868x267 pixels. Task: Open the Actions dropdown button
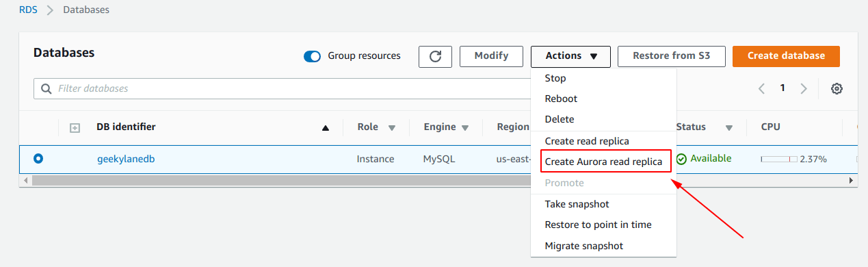pyautogui.click(x=570, y=56)
